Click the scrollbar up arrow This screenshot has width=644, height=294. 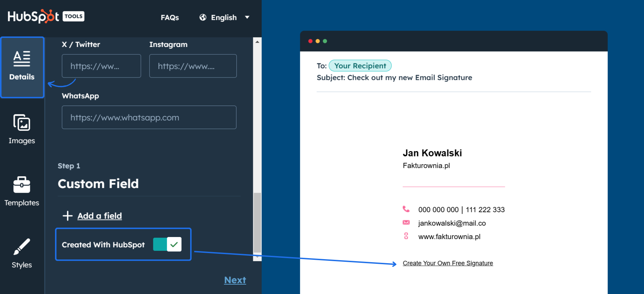[x=257, y=42]
